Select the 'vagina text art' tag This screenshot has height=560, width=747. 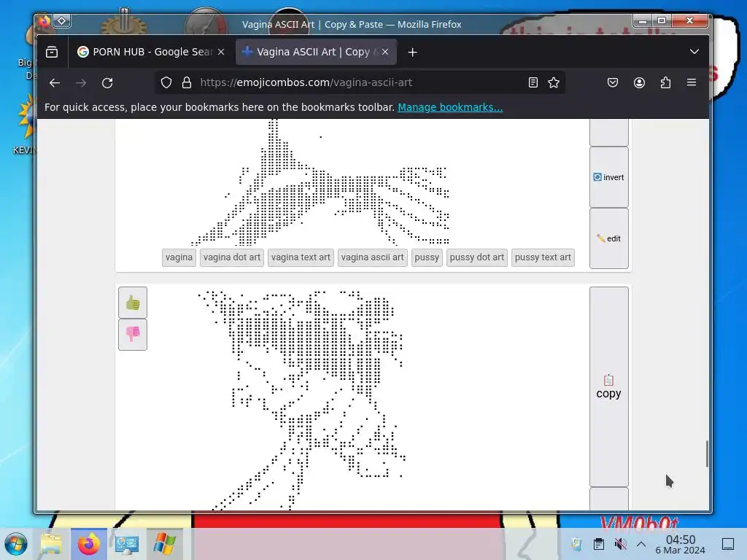point(301,257)
